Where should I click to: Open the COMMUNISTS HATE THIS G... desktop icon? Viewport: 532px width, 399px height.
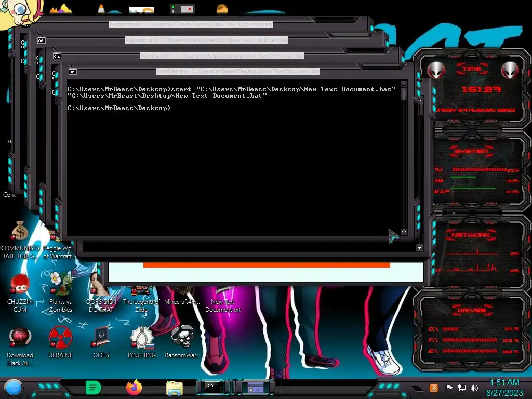click(20, 240)
